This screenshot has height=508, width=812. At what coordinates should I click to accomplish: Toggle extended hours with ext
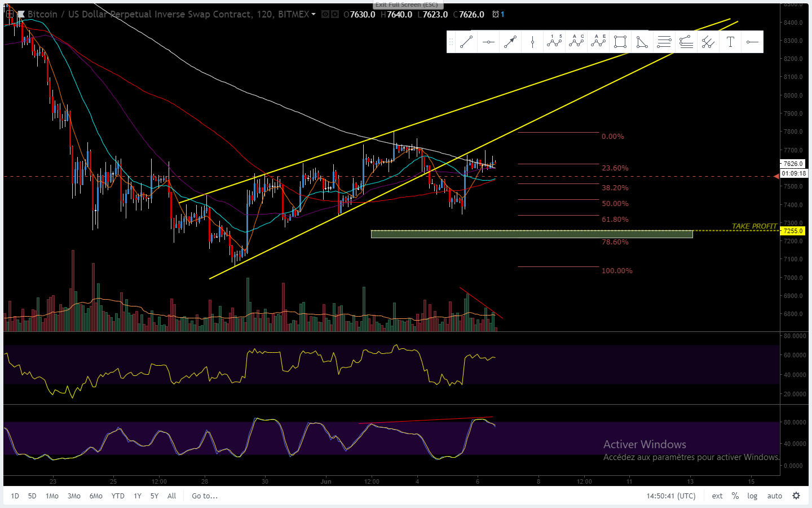[x=717, y=496]
